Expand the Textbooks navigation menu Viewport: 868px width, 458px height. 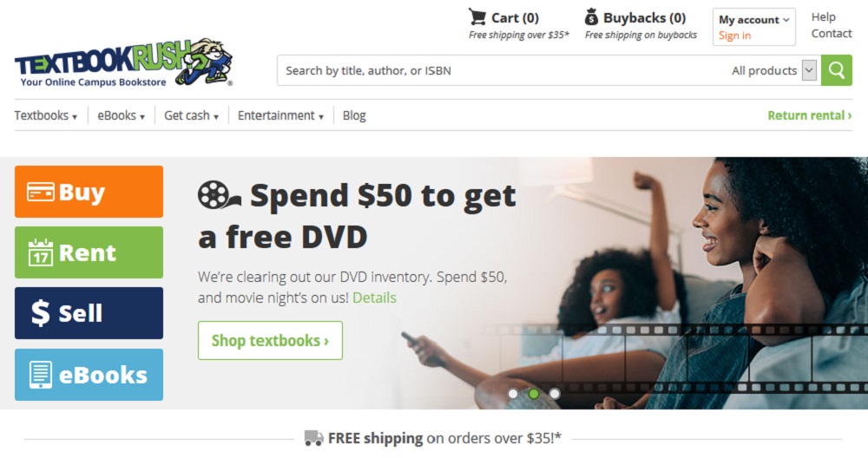tap(46, 115)
